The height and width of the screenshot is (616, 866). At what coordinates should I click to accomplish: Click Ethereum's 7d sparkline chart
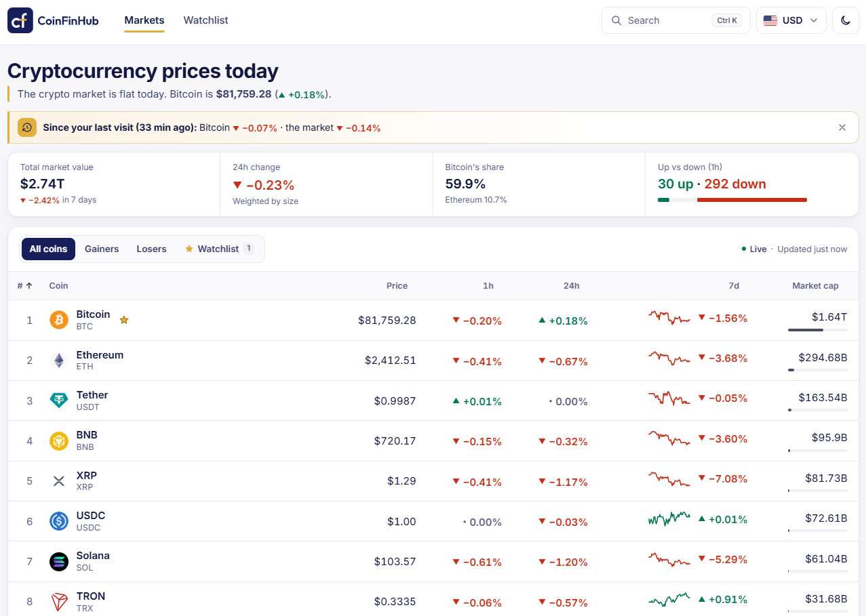669,358
